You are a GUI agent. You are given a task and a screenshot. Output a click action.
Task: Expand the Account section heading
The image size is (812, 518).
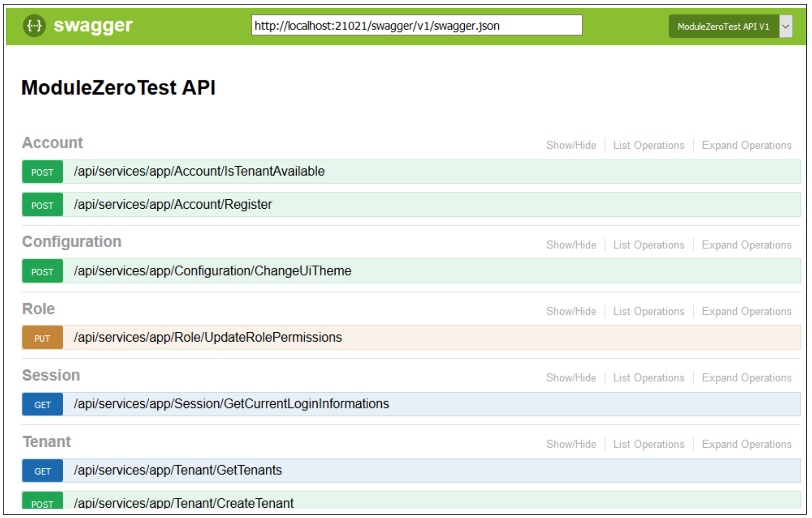pyautogui.click(x=52, y=143)
